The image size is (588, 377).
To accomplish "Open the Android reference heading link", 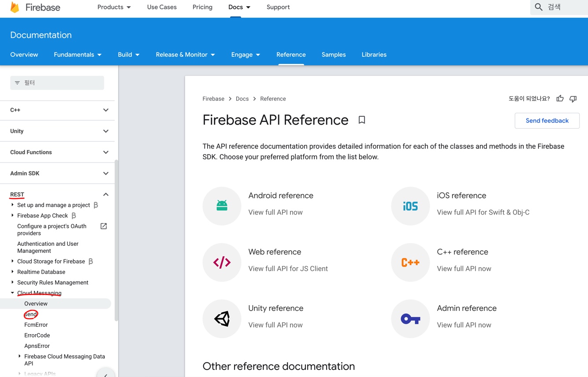I will click(281, 196).
